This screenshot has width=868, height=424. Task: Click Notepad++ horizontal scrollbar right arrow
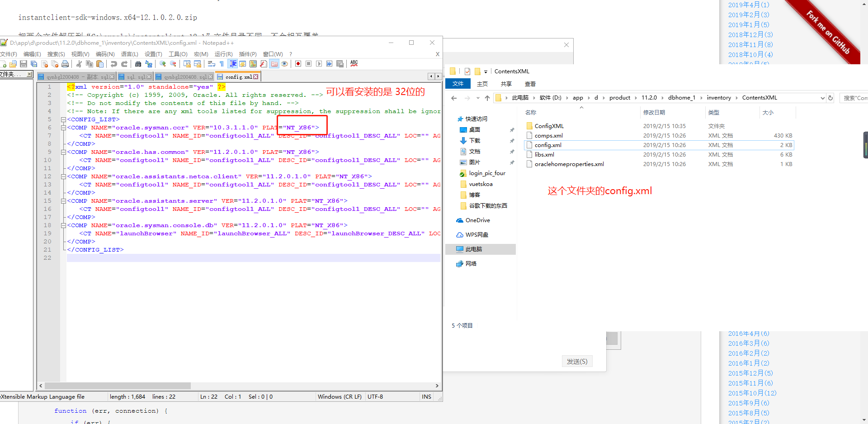[x=437, y=386]
